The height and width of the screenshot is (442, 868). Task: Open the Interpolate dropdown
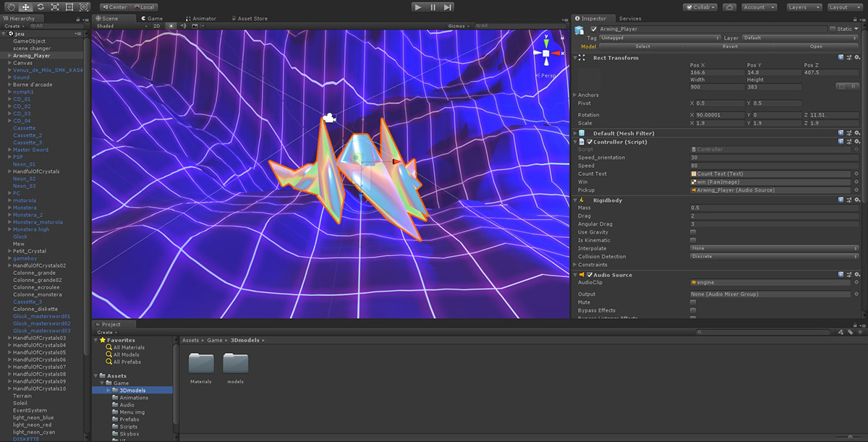pos(774,248)
